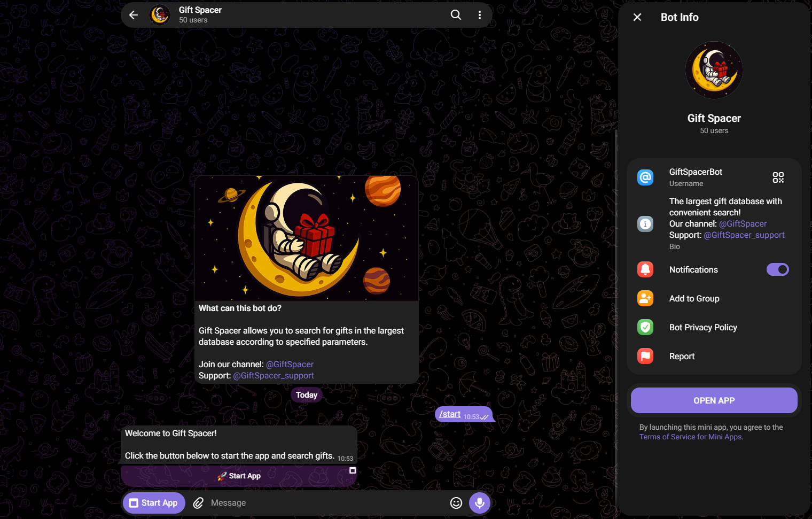Click the rocket Start App inline button
The height and width of the screenshot is (519, 812).
(239, 476)
